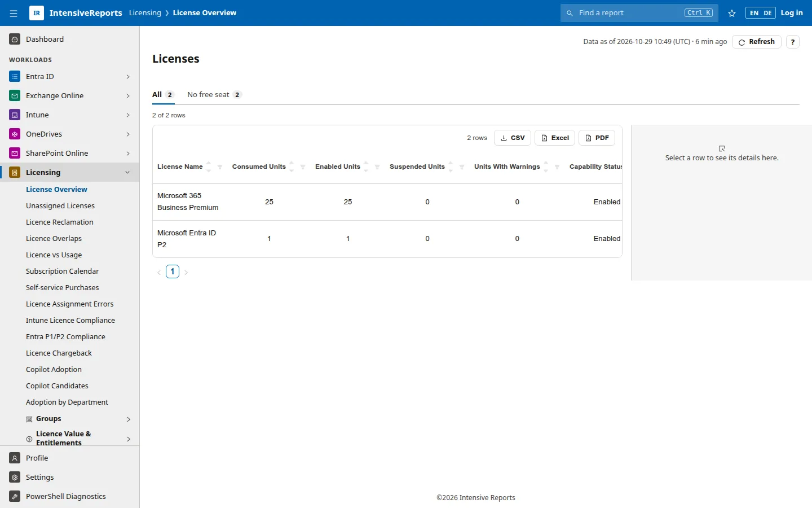Select the Microsoft 365 Business Premium row
The width and height of the screenshot is (812, 508).
click(387, 202)
